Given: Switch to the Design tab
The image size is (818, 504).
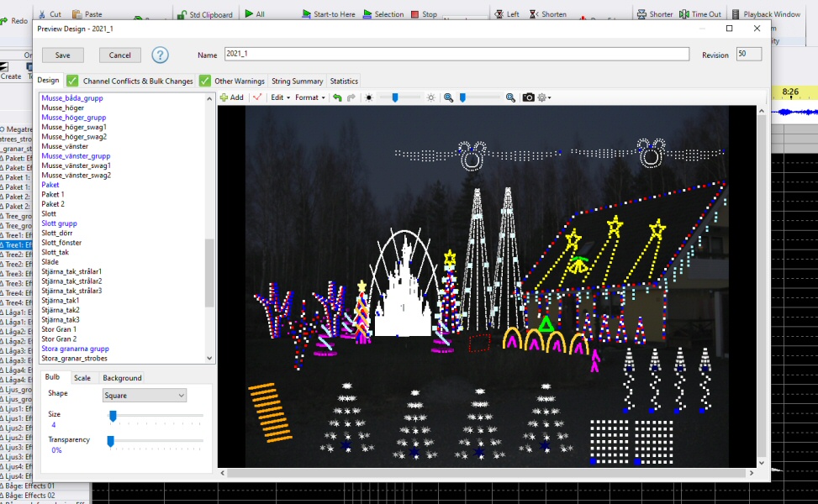Looking at the screenshot, I should (48, 81).
